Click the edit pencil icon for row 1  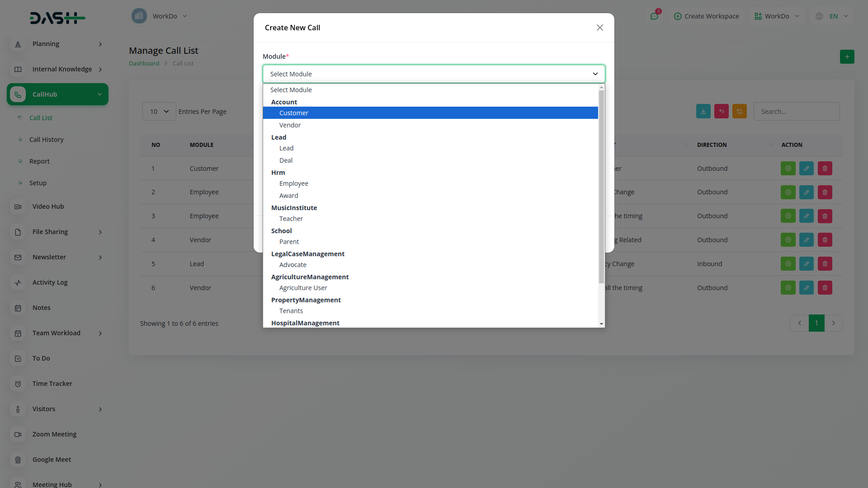[x=806, y=169]
